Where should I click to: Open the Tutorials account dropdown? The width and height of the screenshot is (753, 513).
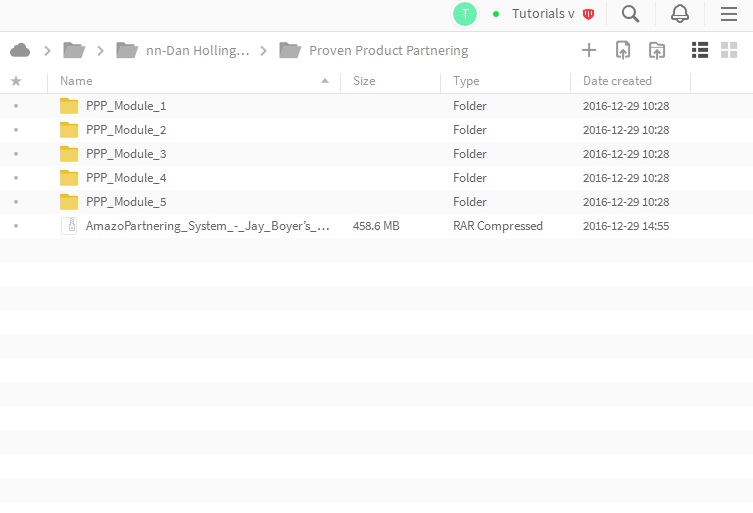(x=543, y=14)
